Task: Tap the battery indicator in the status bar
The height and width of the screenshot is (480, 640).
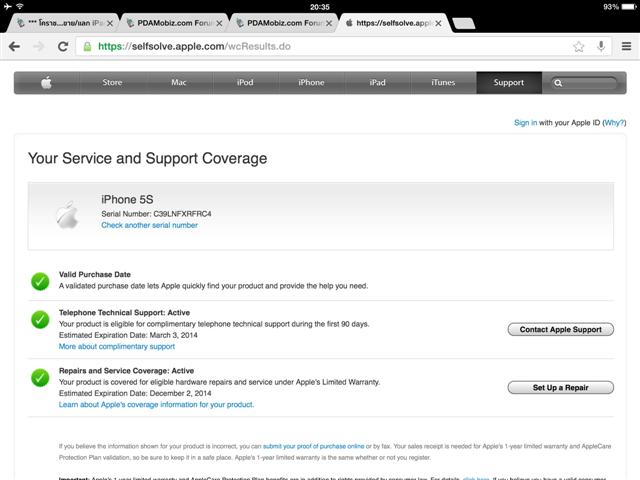Action: [628, 7]
